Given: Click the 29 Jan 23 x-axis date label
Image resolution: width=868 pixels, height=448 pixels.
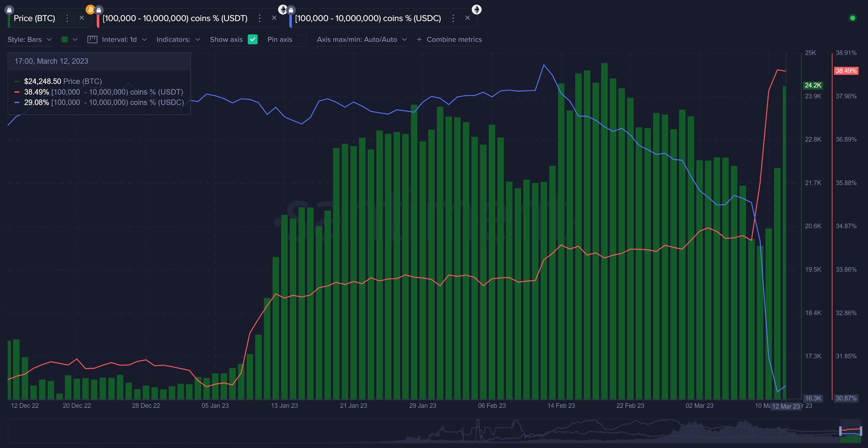Looking at the screenshot, I should [x=423, y=405].
